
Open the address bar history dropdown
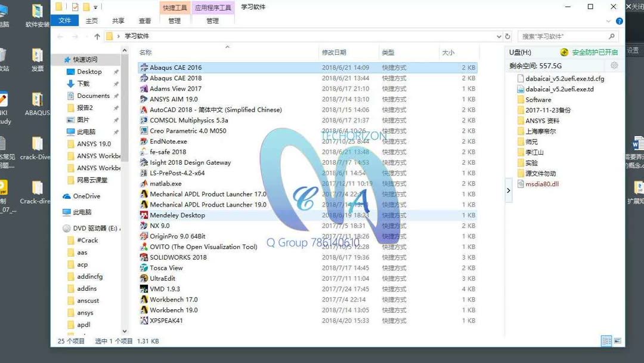pyautogui.click(x=499, y=36)
